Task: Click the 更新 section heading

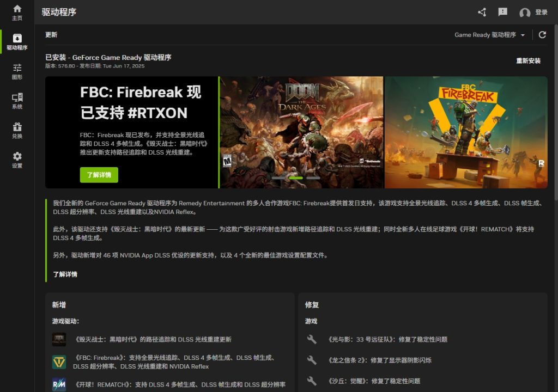Action: 51,35
